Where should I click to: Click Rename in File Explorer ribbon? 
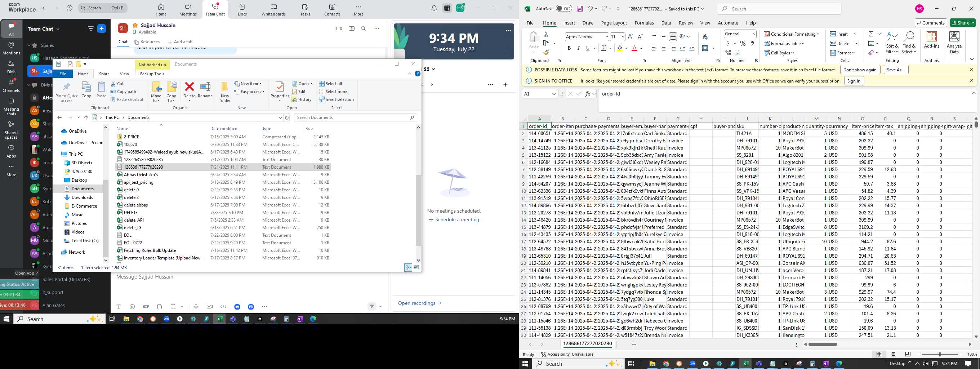(205, 90)
